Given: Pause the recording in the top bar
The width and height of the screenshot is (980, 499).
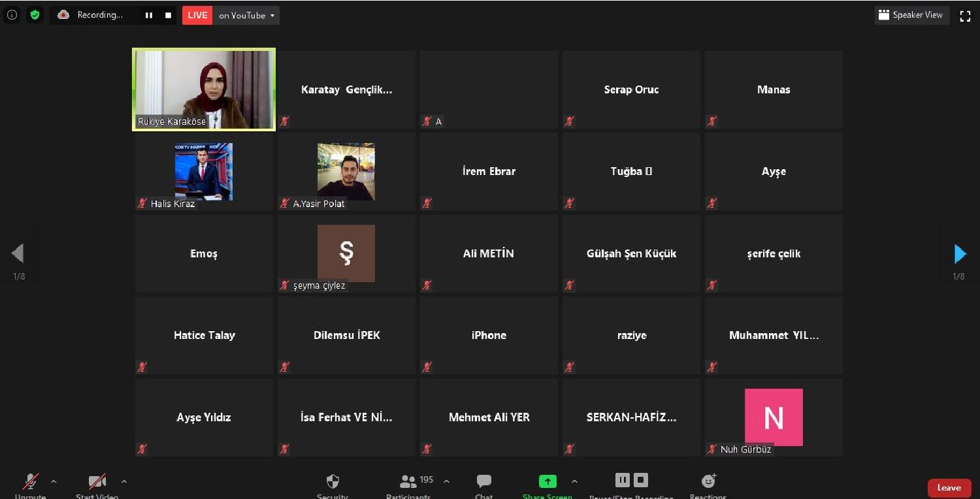Looking at the screenshot, I should [x=149, y=15].
